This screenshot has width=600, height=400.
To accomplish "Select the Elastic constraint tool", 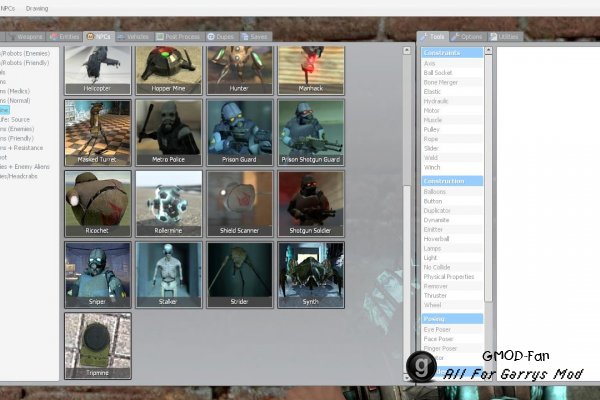I will [x=452, y=91].
